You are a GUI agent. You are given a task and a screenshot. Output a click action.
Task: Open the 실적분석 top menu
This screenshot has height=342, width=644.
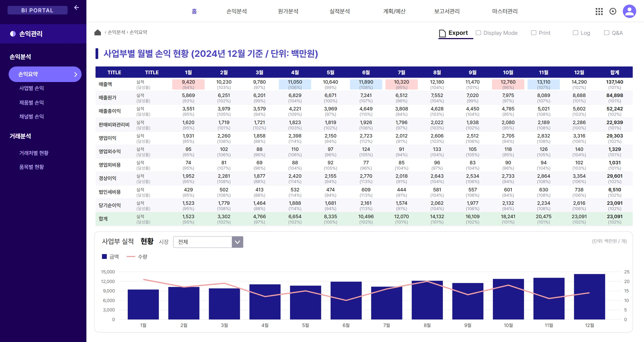(340, 11)
